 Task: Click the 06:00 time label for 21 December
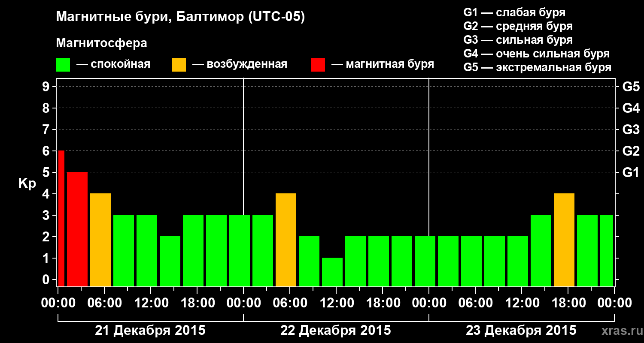coord(104,303)
